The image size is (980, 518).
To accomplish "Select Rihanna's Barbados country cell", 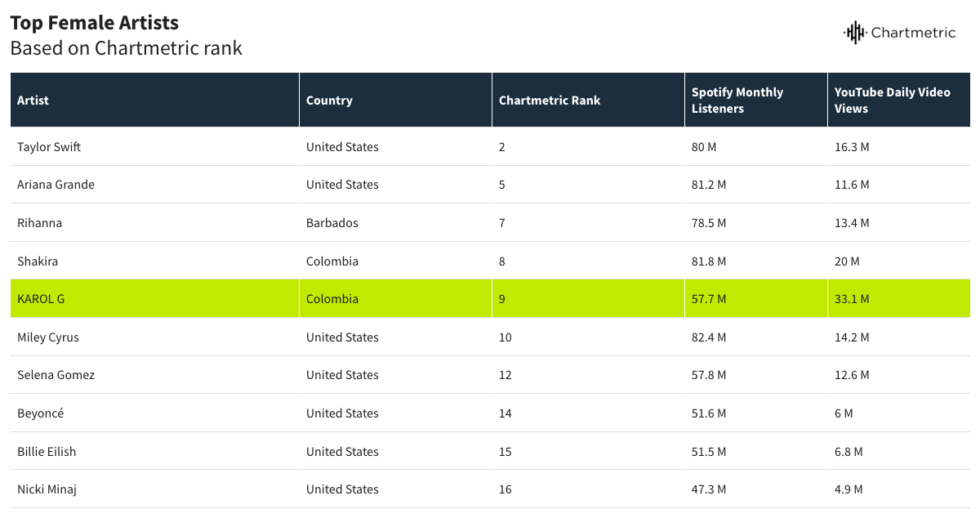I will [332, 223].
